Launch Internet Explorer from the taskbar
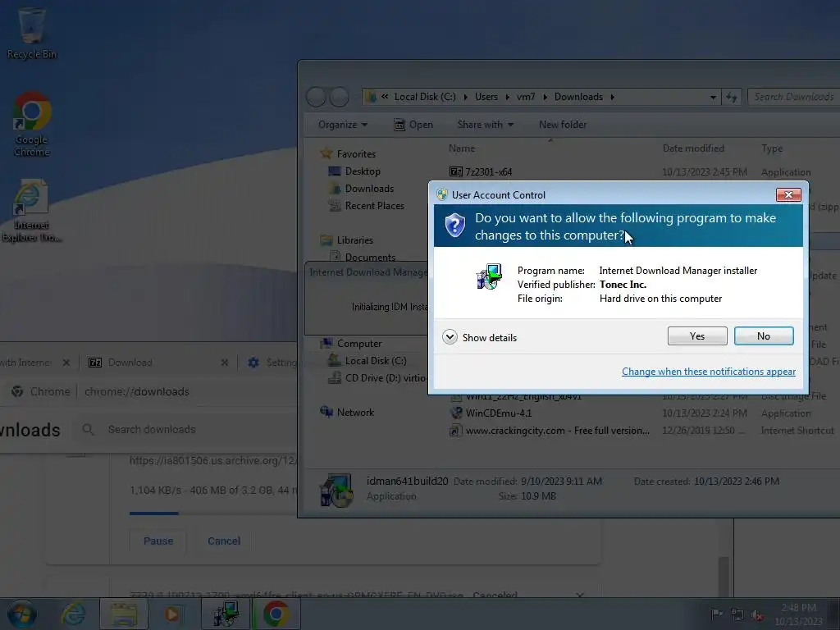This screenshot has height=630, width=840. pyautogui.click(x=72, y=614)
